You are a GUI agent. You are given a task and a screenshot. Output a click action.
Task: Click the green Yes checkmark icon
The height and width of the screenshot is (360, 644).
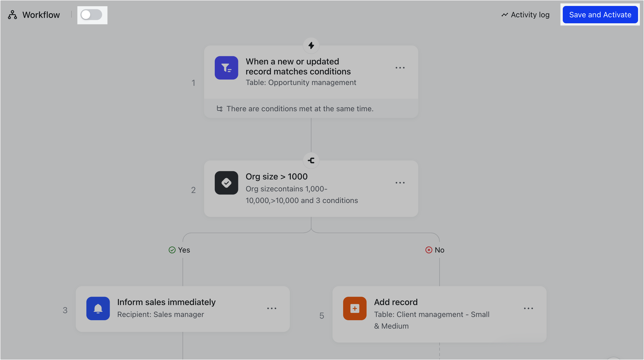click(x=172, y=250)
